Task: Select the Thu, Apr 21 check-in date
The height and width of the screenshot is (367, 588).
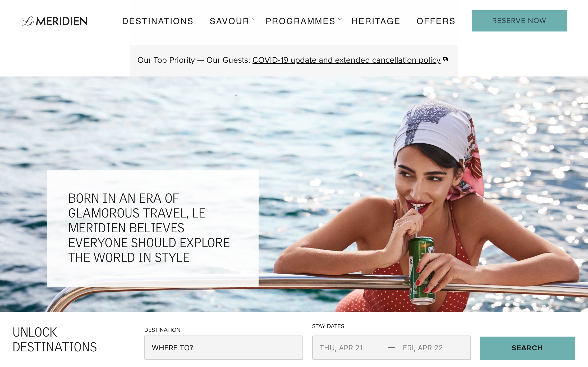Action: (x=341, y=348)
